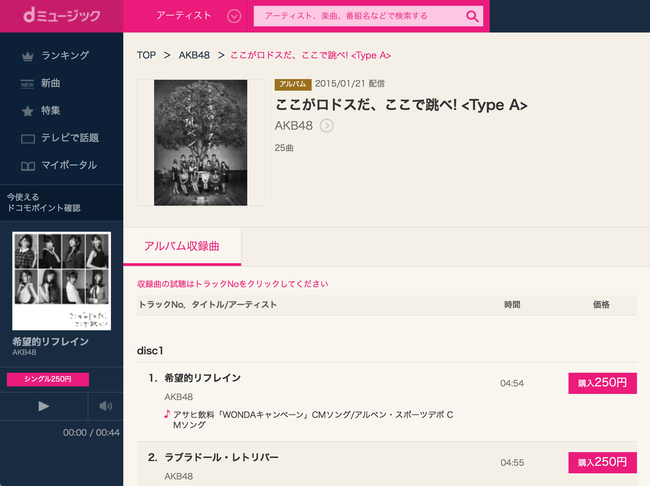This screenshot has height=486, width=650.
Task: Go to TOP in the breadcrumb
Action: pyautogui.click(x=146, y=55)
